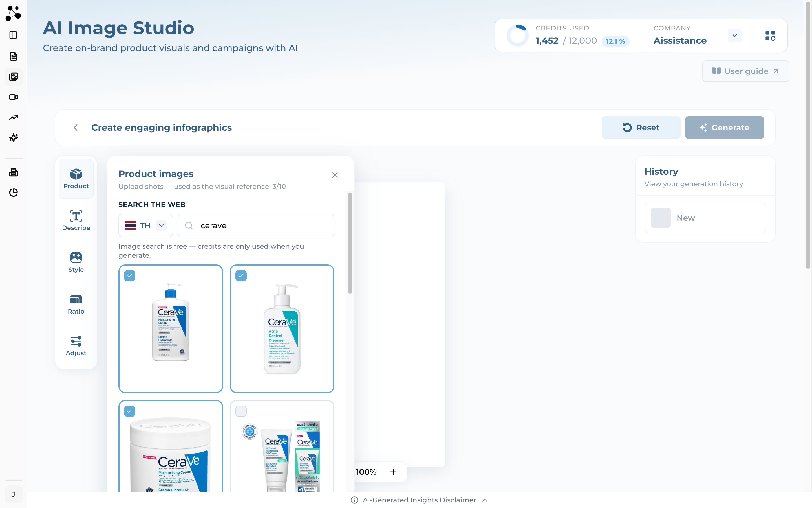This screenshot has width=812, height=508.
Task: Select the CeraVe Acne Control Cleanser thumbnail
Action: (x=282, y=329)
